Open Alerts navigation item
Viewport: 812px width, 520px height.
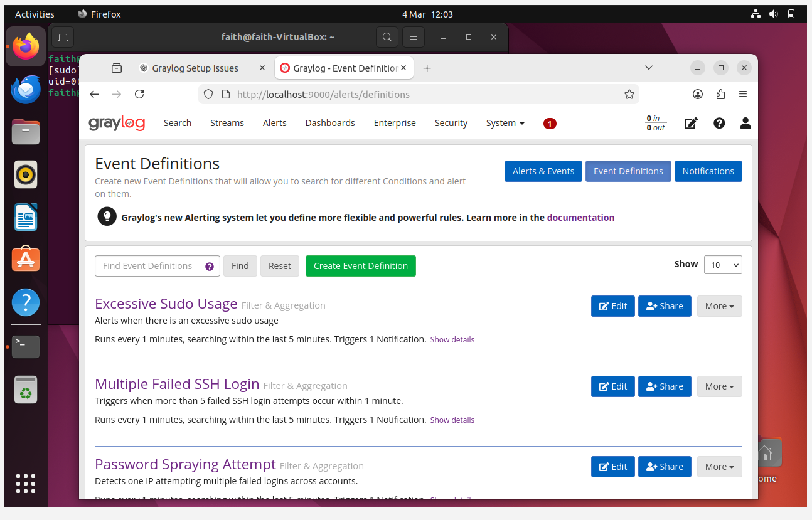click(x=275, y=123)
